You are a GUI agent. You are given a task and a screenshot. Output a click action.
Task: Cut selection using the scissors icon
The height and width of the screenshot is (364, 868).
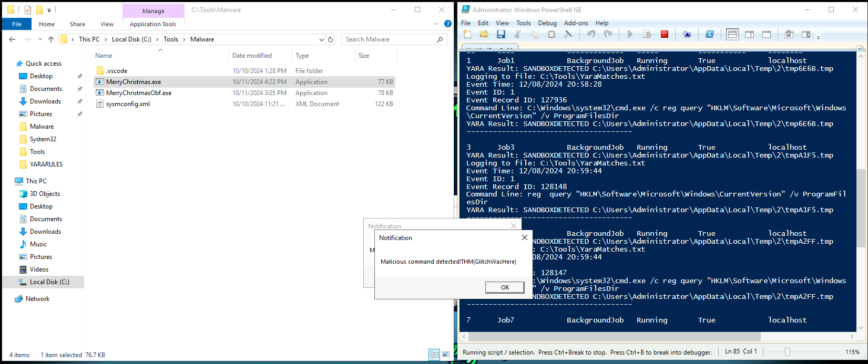[x=518, y=34]
